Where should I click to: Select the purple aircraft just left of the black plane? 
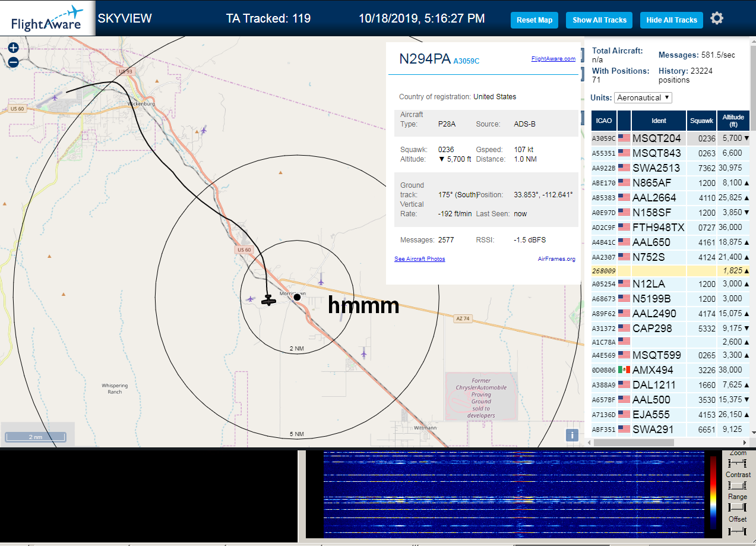coord(251,299)
